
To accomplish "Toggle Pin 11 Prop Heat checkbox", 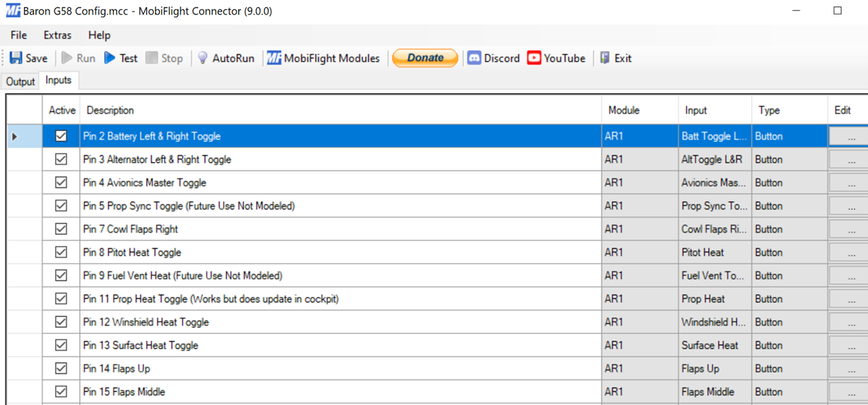I will pos(61,299).
